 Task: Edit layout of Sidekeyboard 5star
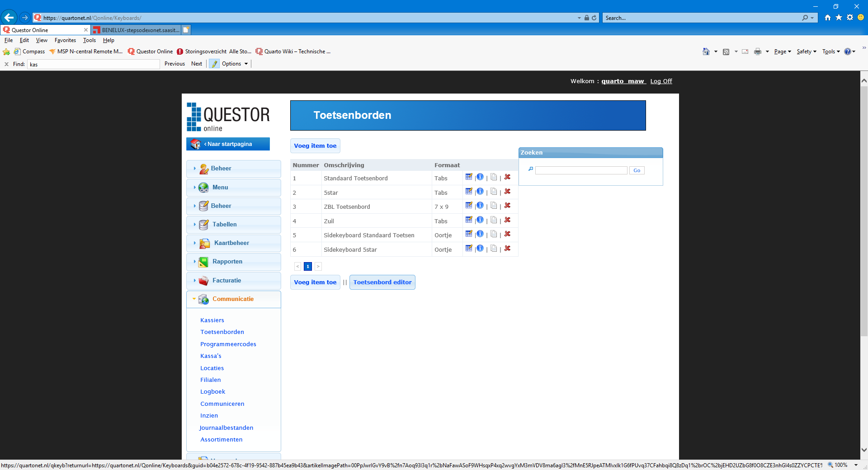(x=469, y=249)
